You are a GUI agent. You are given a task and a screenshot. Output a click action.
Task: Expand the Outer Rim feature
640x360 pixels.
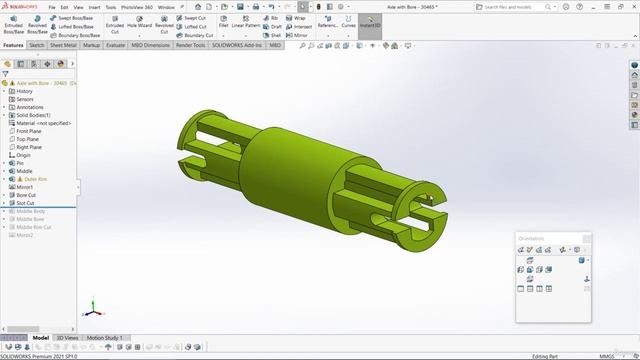coord(4,179)
